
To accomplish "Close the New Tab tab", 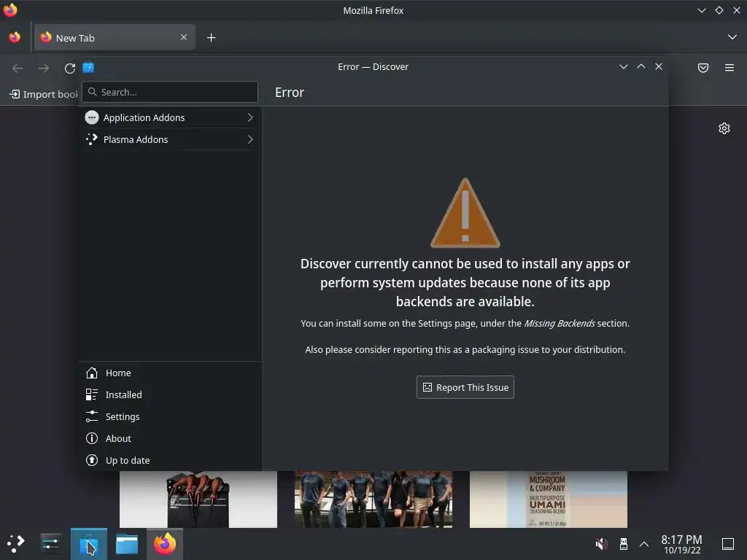I will point(184,37).
